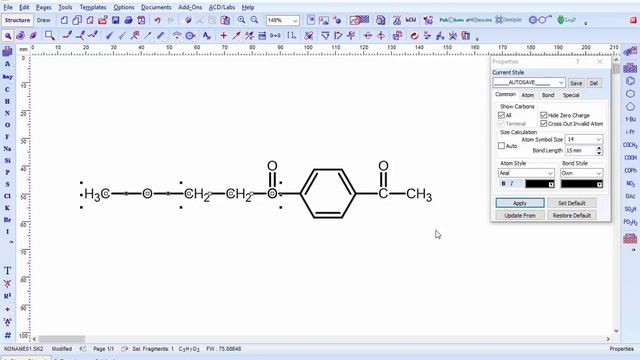Open the File menu
Image resolution: width=640 pixels, height=360 pixels.
click(8, 7)
